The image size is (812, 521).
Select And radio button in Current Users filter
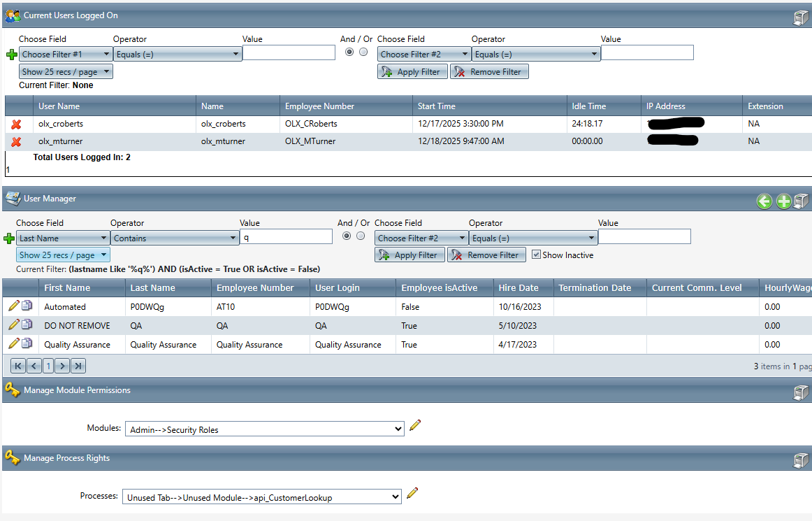[x=349, y=52]
